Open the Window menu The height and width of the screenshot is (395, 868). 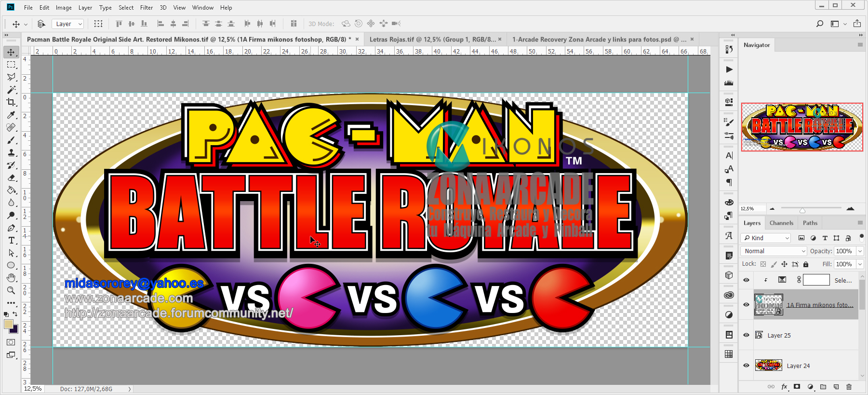pos(203,8)
